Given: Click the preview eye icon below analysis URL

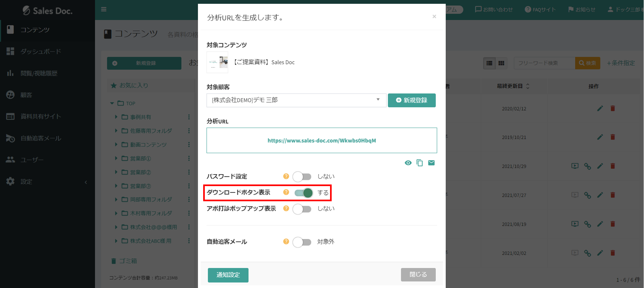Looking at the screenshot, I should pyautogui.click(x=408, y=163).
